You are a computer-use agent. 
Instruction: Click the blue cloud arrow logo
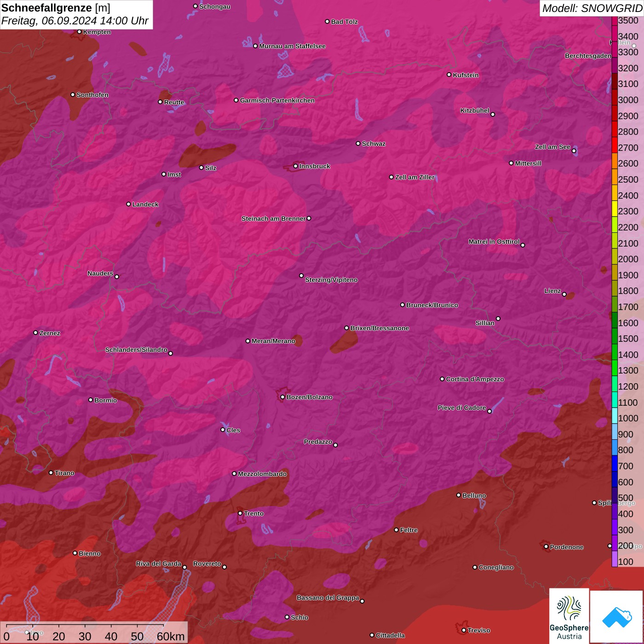click(x=617, y=617)
